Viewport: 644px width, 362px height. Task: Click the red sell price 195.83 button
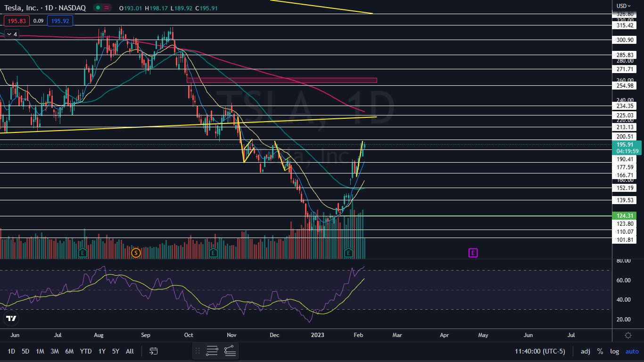(x=17, y=21)
